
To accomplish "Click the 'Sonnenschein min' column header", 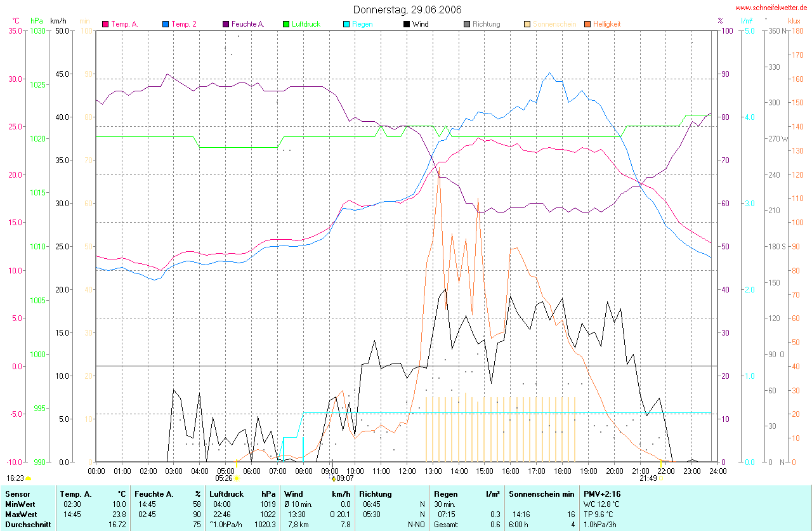I will pyautogui.click(x=542, y=494).
